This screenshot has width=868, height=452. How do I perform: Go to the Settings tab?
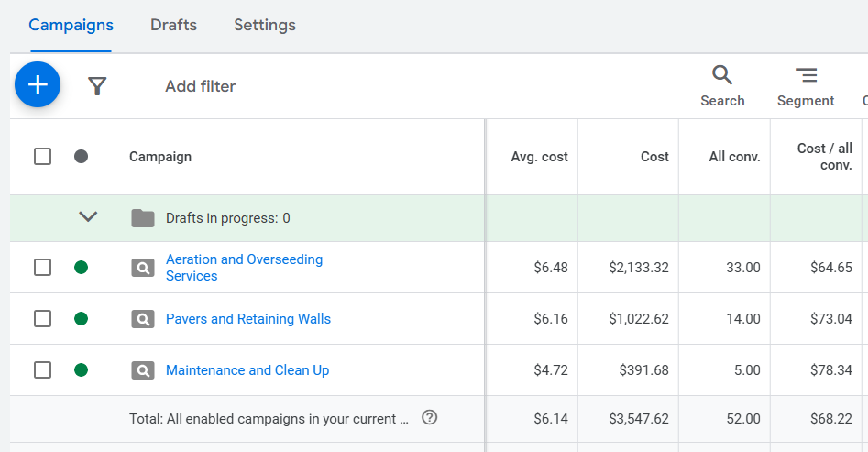tap(264, 25)
